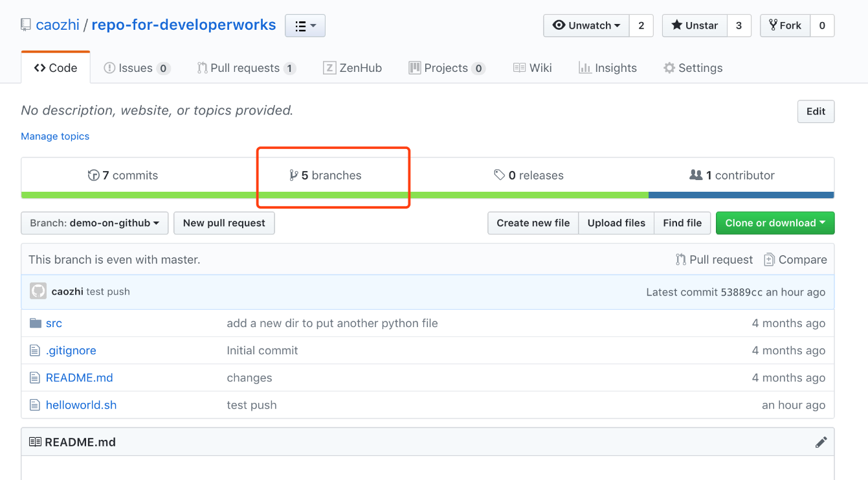The height and width of the screenshot is (480, 868).
Task: Click the Fork button
Action: [785, 26]
